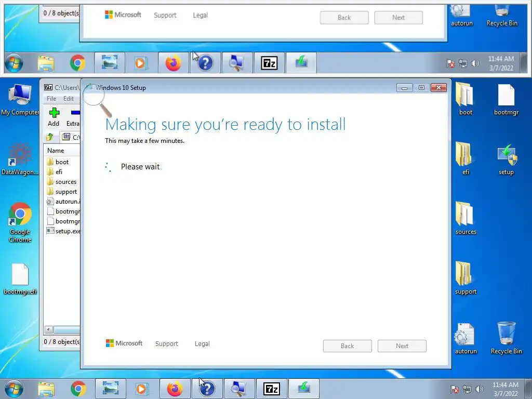Select the bootmgr.efi file on the desktop
This screenshot has width=532, height=399.
click(20, 279)
